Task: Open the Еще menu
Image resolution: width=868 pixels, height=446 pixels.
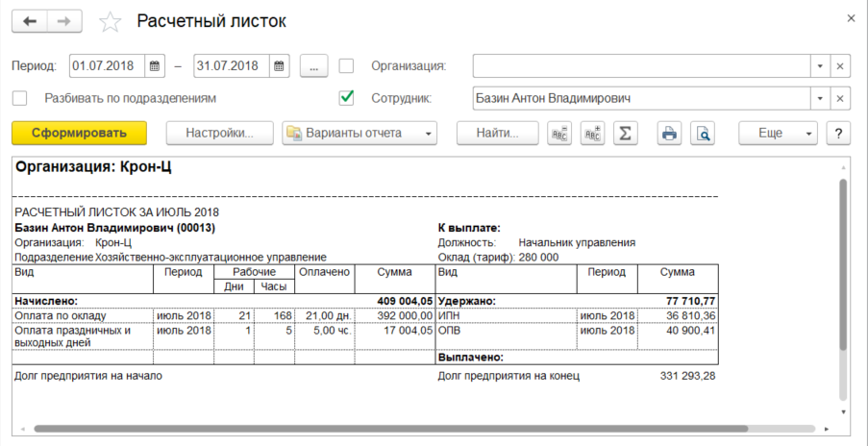Action: (778, 134)
